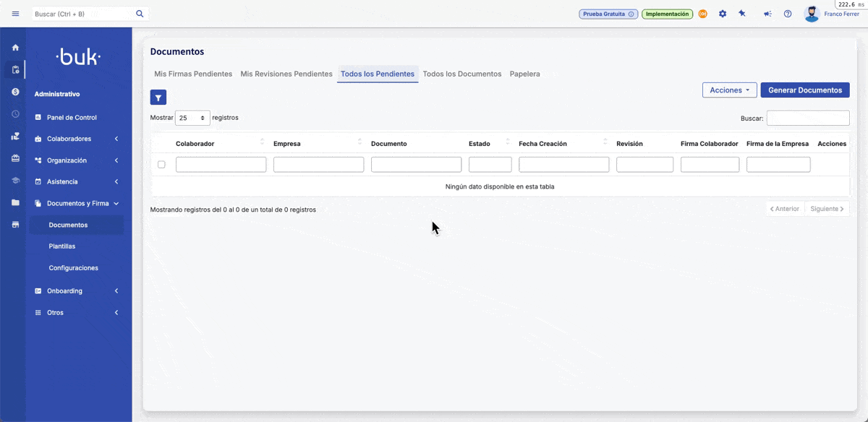Click the folder icon in left rail
This screenshot has width=868, height=422.
[15, 202]
